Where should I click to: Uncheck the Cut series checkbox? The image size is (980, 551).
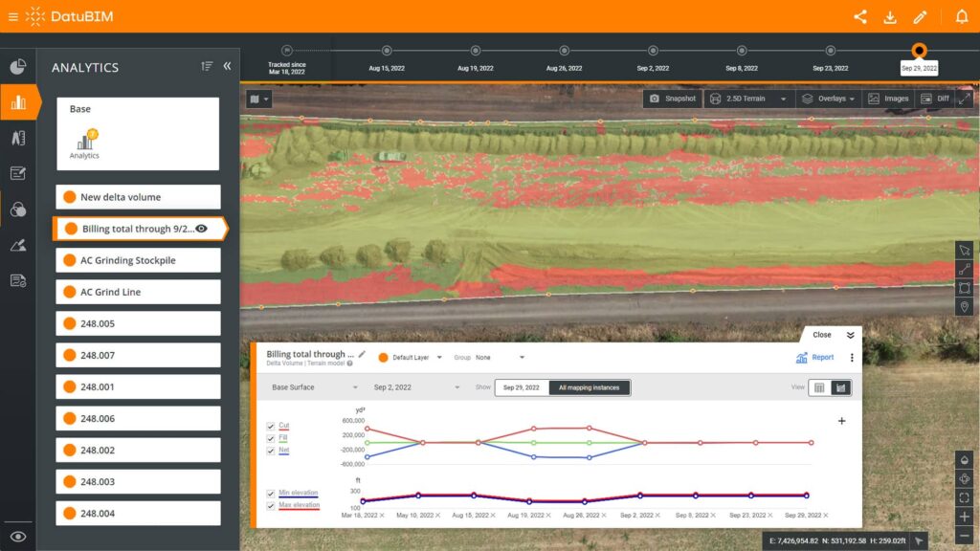pos(271,426)
